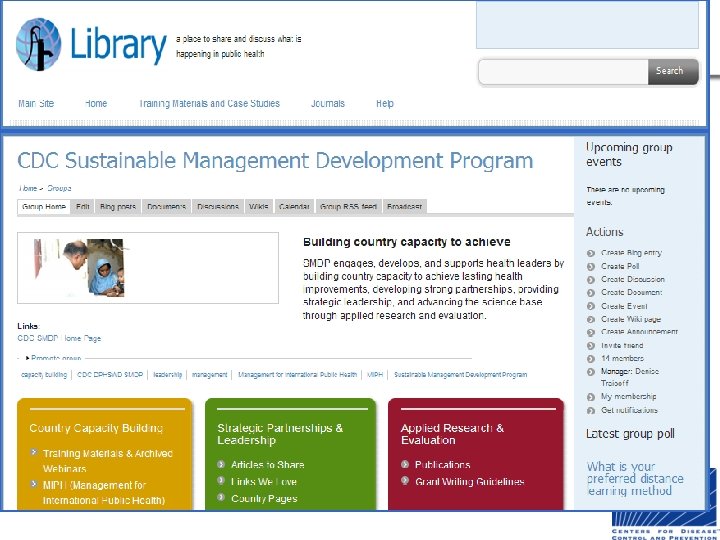Open the Create Discussion action
The height and width of the screenshot is (540, 720).
[633, 280]
